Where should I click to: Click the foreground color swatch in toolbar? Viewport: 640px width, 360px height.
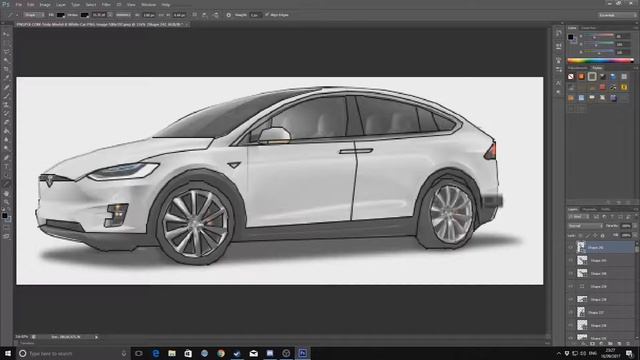pos(4,216)
